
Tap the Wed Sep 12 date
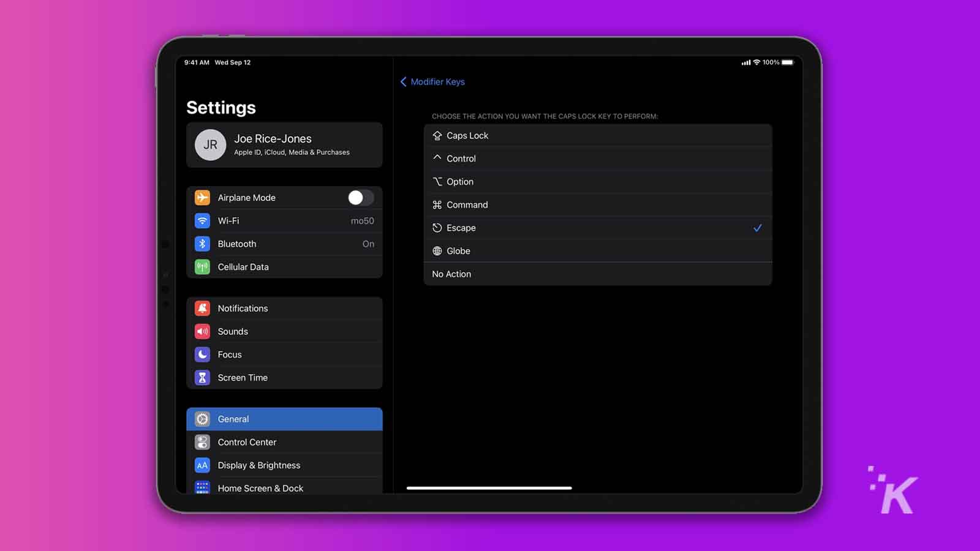(x=233, y=62)
